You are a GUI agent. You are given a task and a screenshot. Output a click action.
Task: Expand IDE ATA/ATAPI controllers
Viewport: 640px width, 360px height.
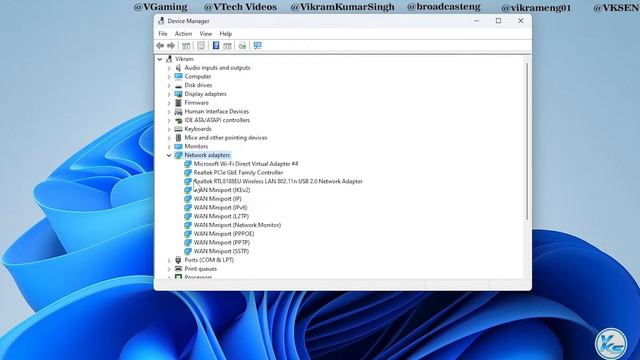coord(169,120)
